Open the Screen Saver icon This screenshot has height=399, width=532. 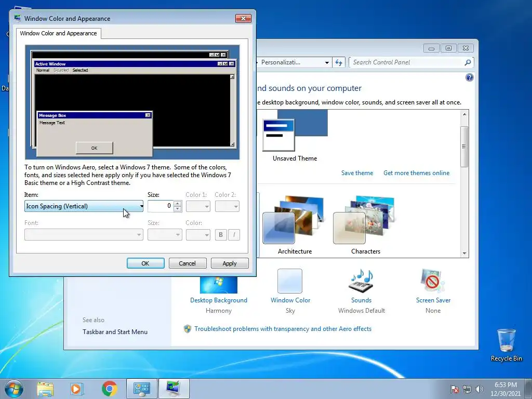click(433, 281)
